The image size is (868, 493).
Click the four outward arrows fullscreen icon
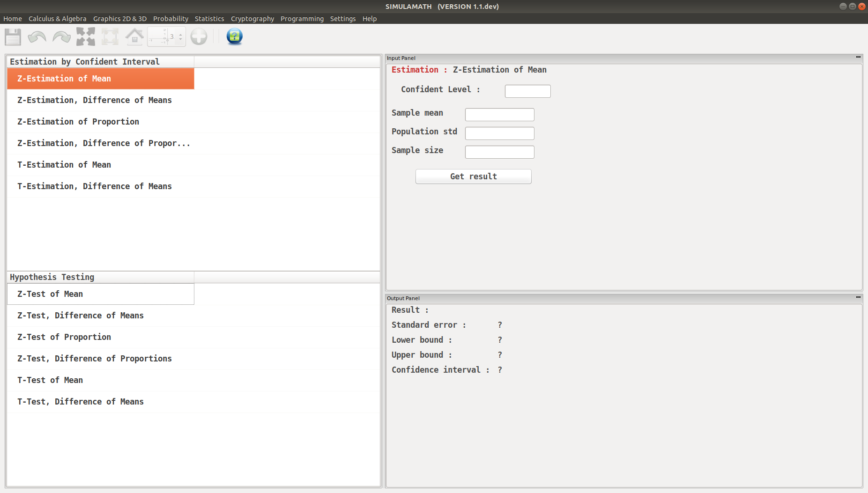point(86,37)
